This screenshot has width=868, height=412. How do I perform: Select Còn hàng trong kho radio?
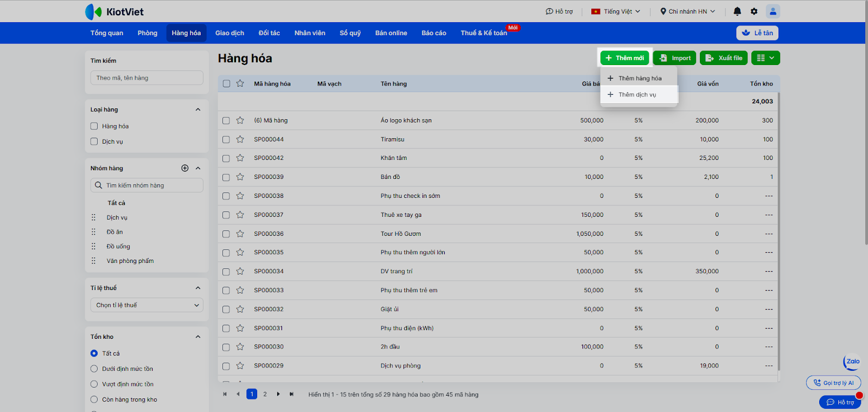(x=94, y=400)
